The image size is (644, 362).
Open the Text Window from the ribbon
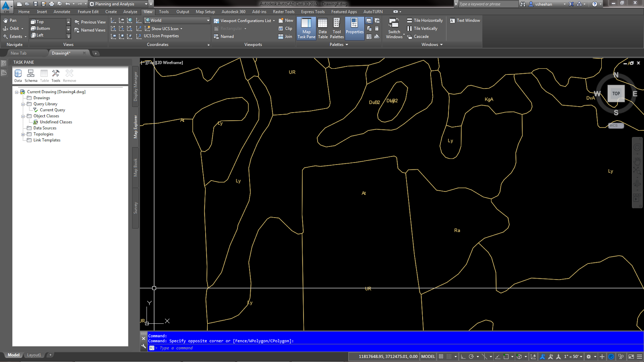pyautogui.click(x=464, y=20)
